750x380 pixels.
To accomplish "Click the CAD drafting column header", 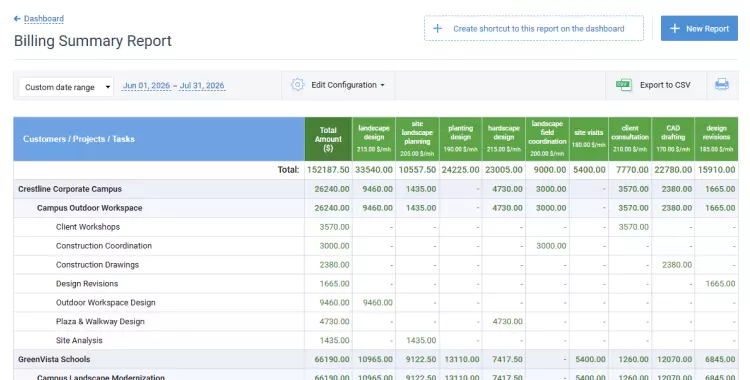I will [x=673, y=139].
